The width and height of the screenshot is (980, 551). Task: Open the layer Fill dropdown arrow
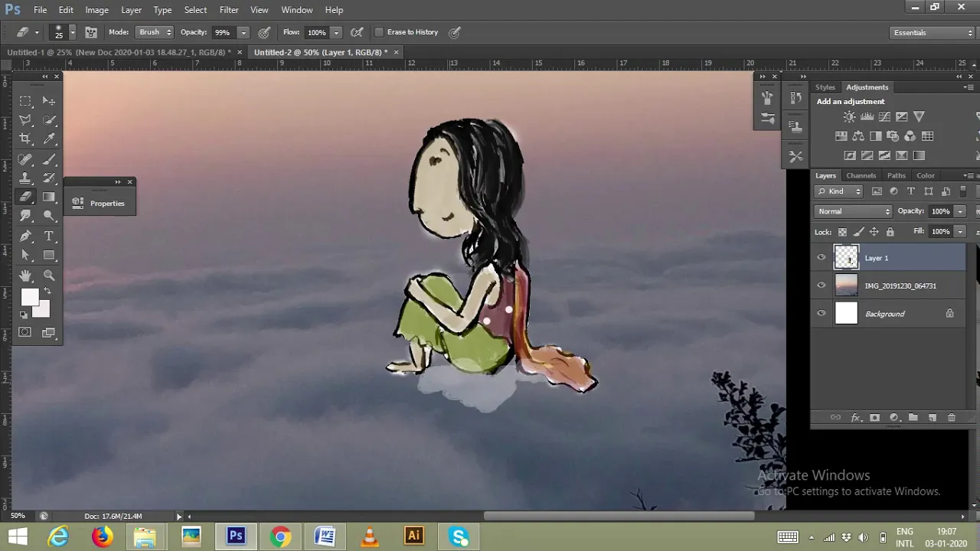(960, 232)
